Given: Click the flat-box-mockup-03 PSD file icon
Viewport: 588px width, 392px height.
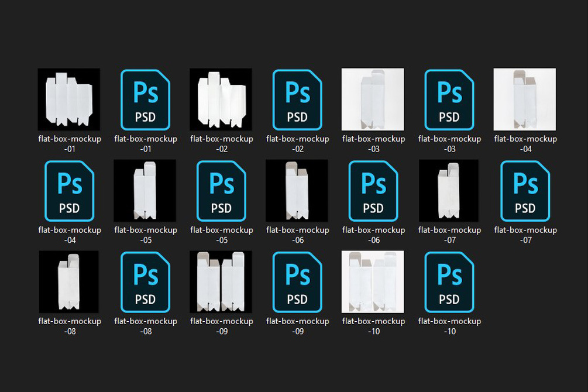Looking at the screenshot, I should [x=449, y=100].
